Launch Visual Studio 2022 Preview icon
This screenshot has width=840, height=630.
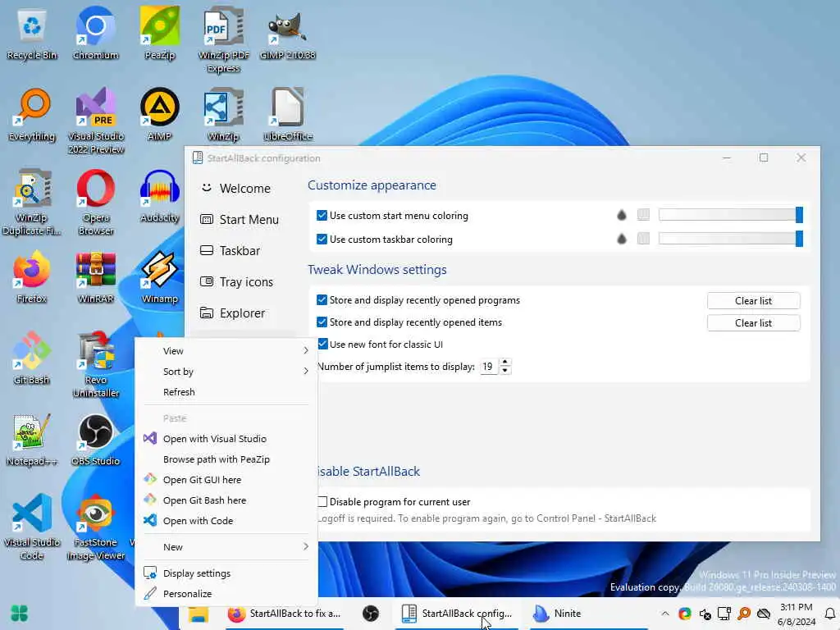pyautogui.click(x=96, y=121)
